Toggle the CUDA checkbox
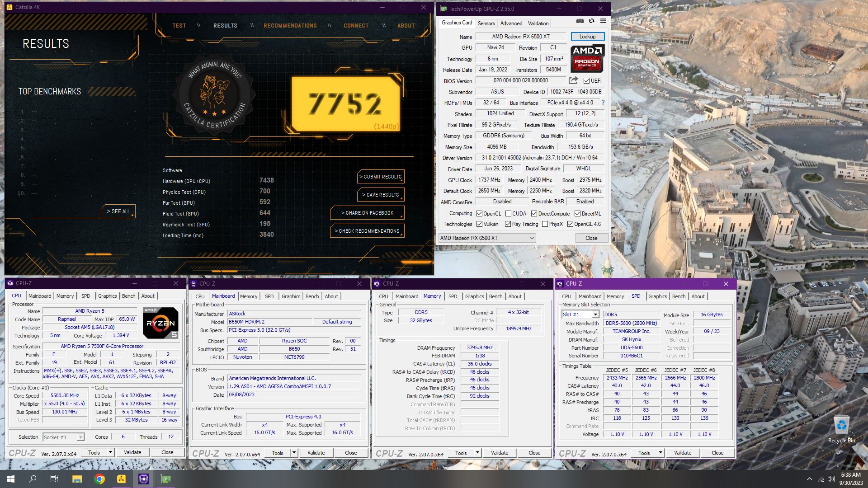Image resolution: width=868 pixels, height=488 pixels. (x=508, y=213)
